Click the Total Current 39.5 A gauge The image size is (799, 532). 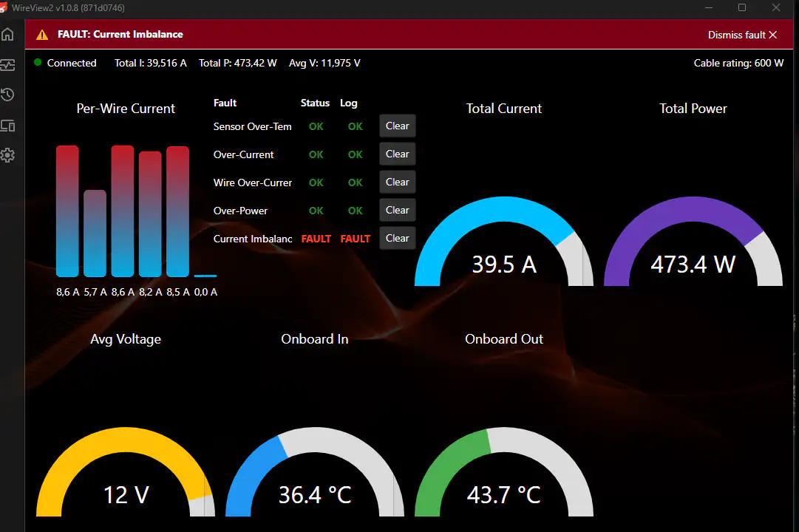click(504, 242)
